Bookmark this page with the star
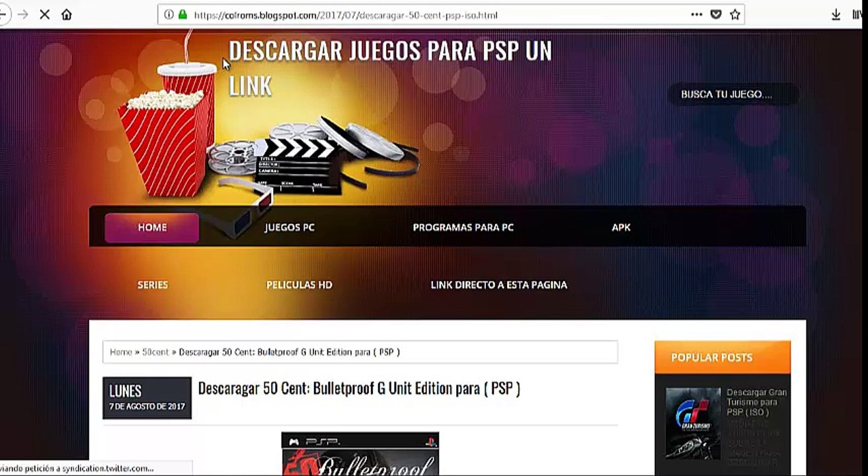The image size is (868, 476). (x=735, y=15)
